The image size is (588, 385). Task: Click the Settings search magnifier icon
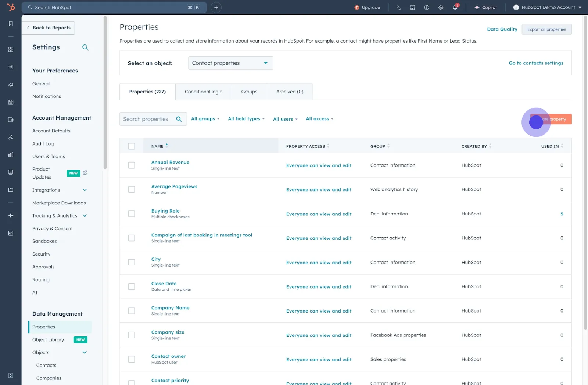(85, 47)
